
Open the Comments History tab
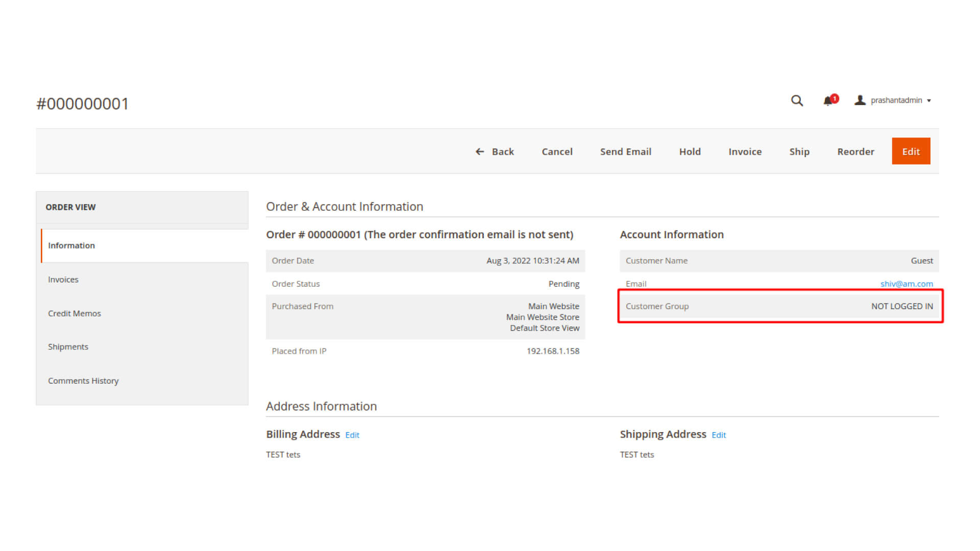coord(83,381)
